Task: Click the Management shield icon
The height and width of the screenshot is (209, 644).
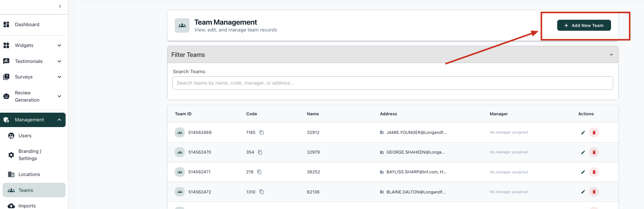Action: [6, 120]
